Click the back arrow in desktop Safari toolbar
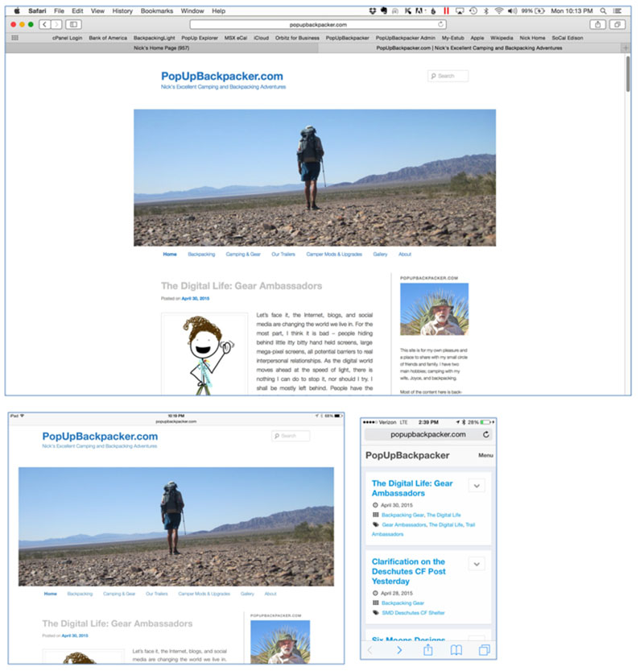This screenshot has width=644, height=671. pos(44,24)
